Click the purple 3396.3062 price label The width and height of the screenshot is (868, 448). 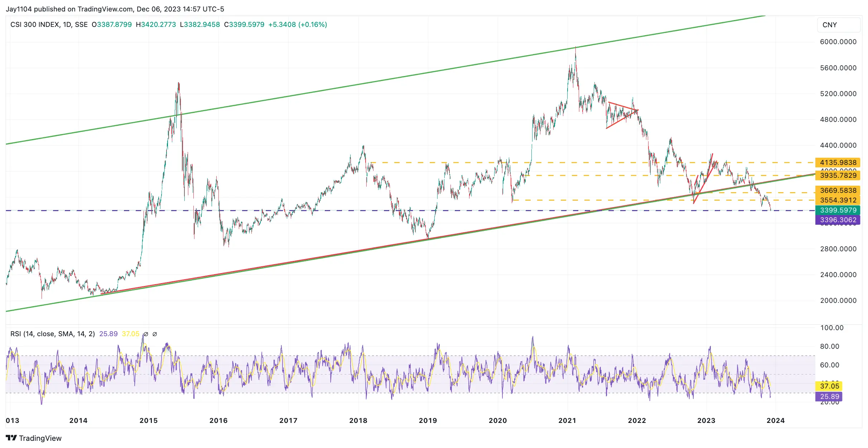838,220
